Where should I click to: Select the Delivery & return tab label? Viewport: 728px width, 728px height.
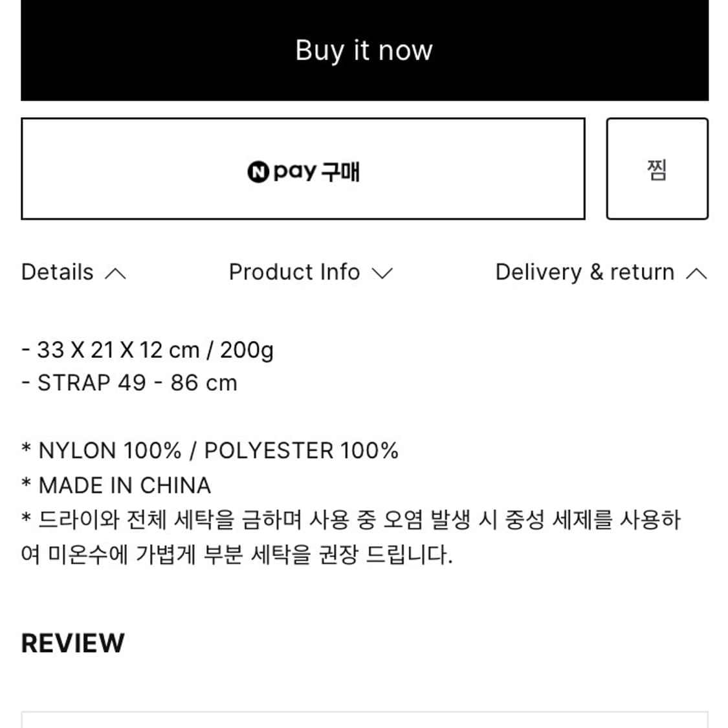click(584, 272)
